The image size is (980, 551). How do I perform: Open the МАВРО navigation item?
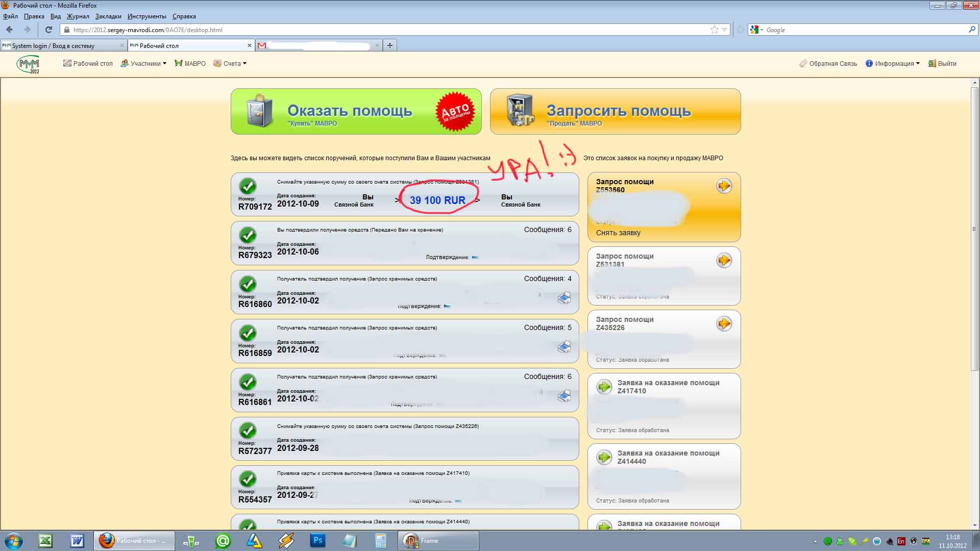point(190,64)
